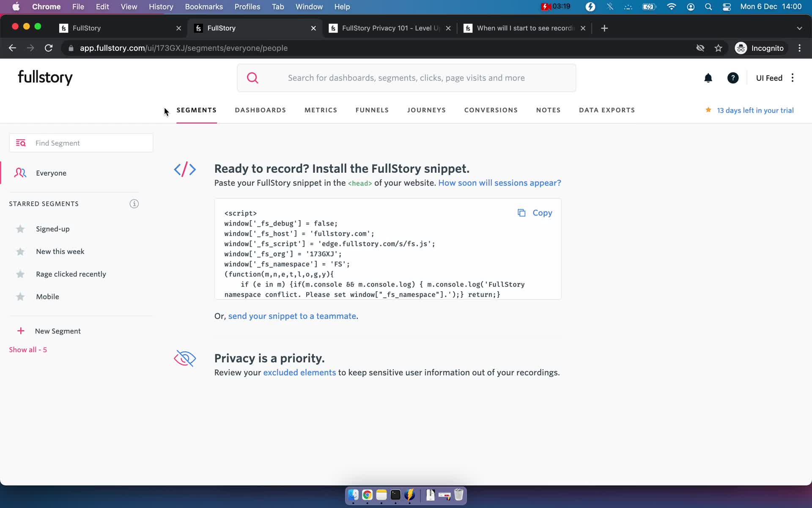Viewport: 812px width, 508px height.
Task: Click New Segment
Action: click(58, 331)
